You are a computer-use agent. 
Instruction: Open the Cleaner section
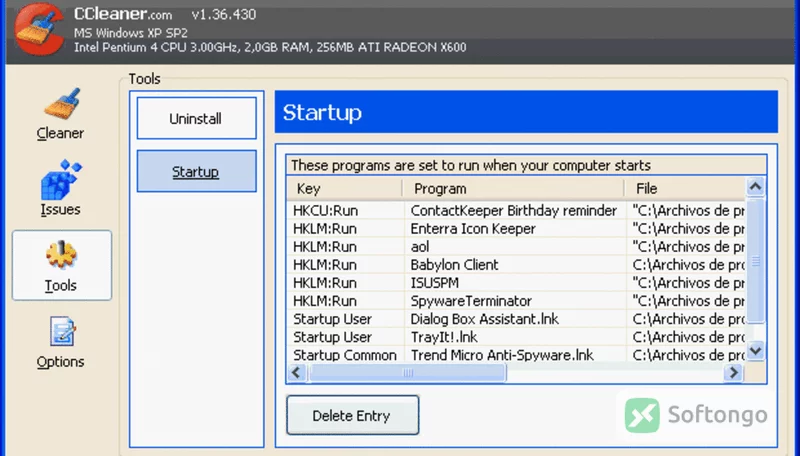pos(60,114)
